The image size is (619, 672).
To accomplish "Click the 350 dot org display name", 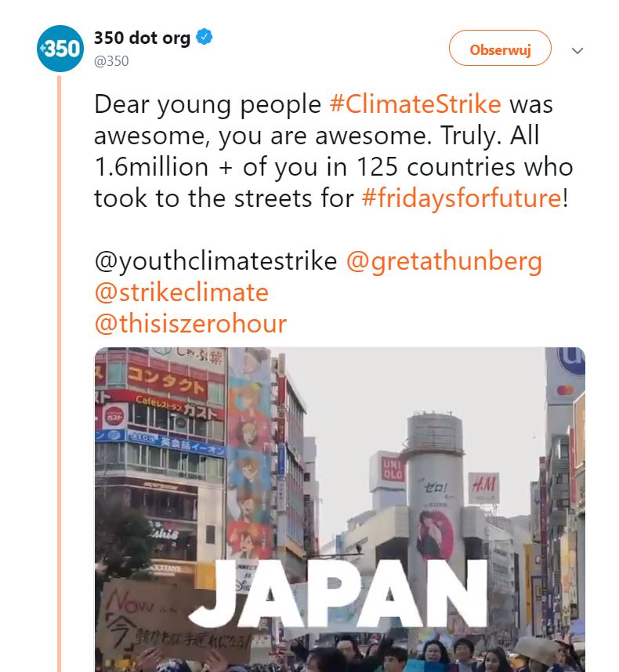I will tap(142, 38).
